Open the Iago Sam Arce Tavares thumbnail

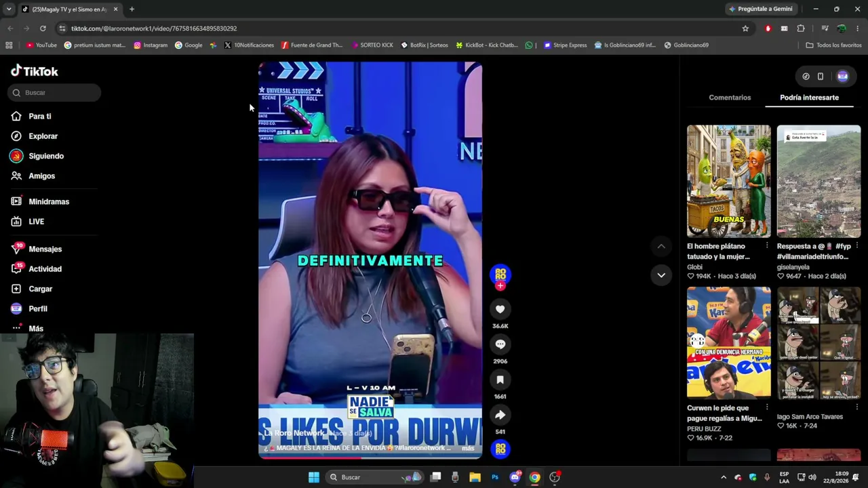click(818, 342)
